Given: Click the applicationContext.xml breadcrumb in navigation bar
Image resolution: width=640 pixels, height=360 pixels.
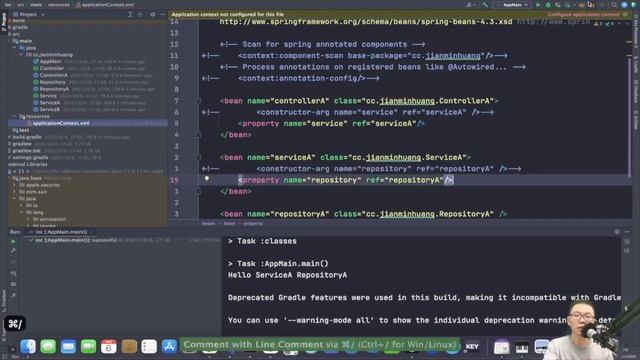Looking at the screenshot, I should [105, 4].
